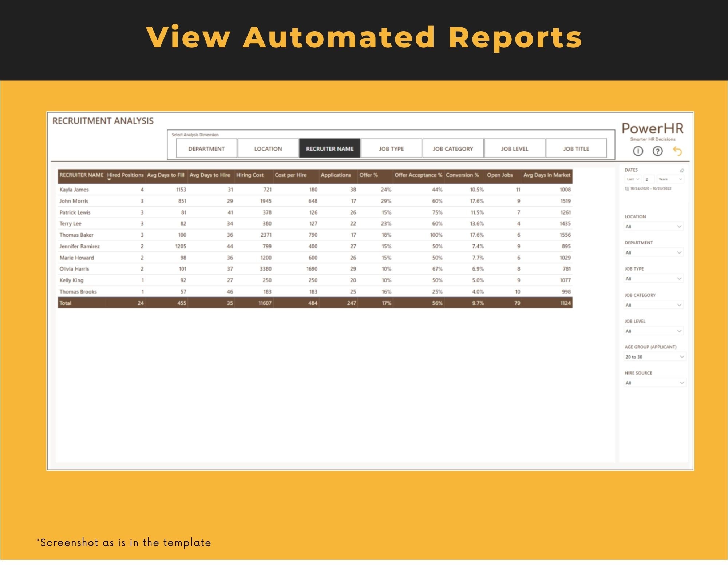Image resolution: width=728 pixels, height=582 pixels.
Task: Select the DEPARTMENT analysis dimension
Action: click(x=206, y=148)
